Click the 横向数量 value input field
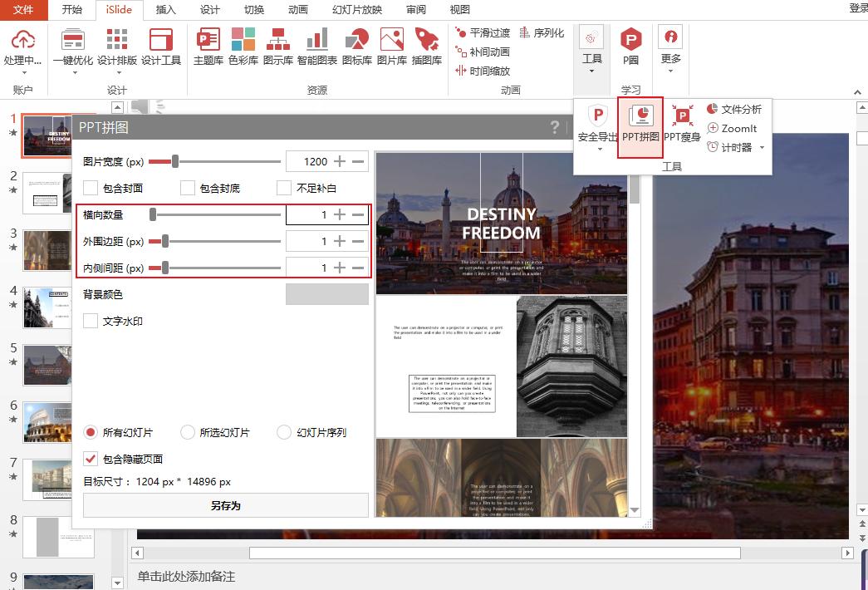The image size is (868, 590). click(308, 214)
